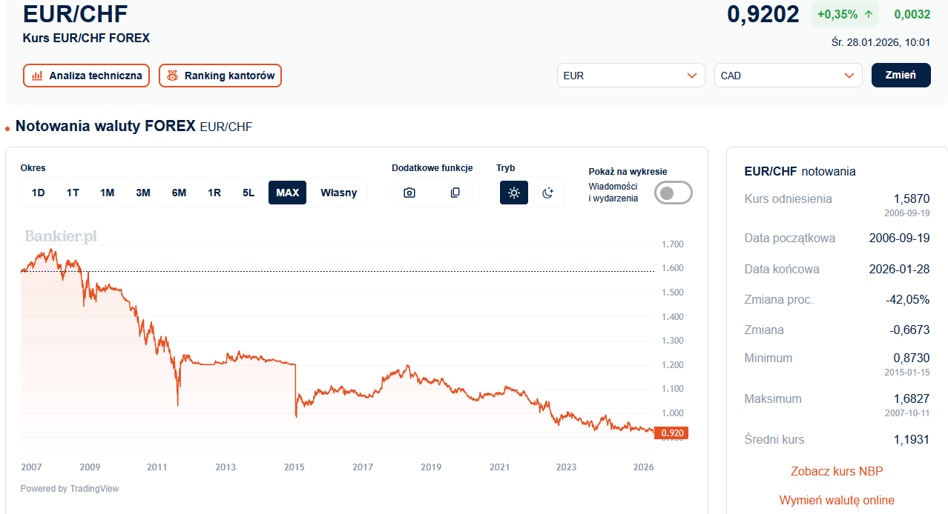The height and width of the screenshot is (514, 948).
Task: Click the 1.200 price axis label
Action: tap(673, 365)
